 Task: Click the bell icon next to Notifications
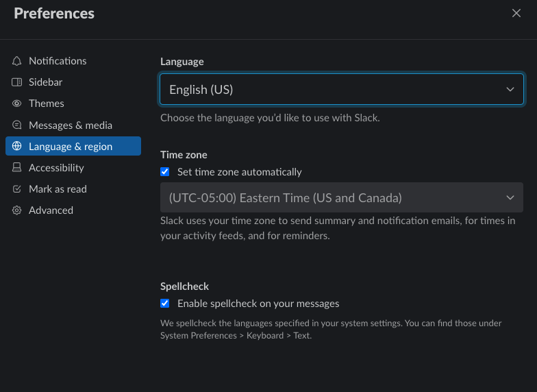16,61
